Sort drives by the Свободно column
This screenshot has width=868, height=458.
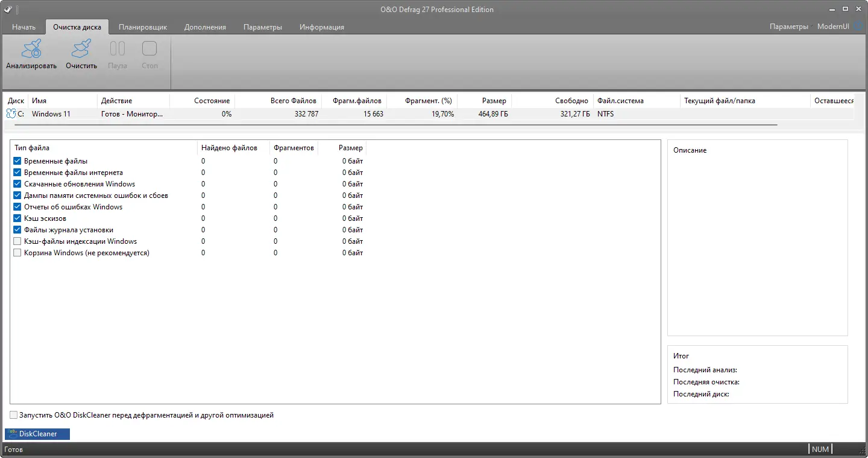click(552, 101)
